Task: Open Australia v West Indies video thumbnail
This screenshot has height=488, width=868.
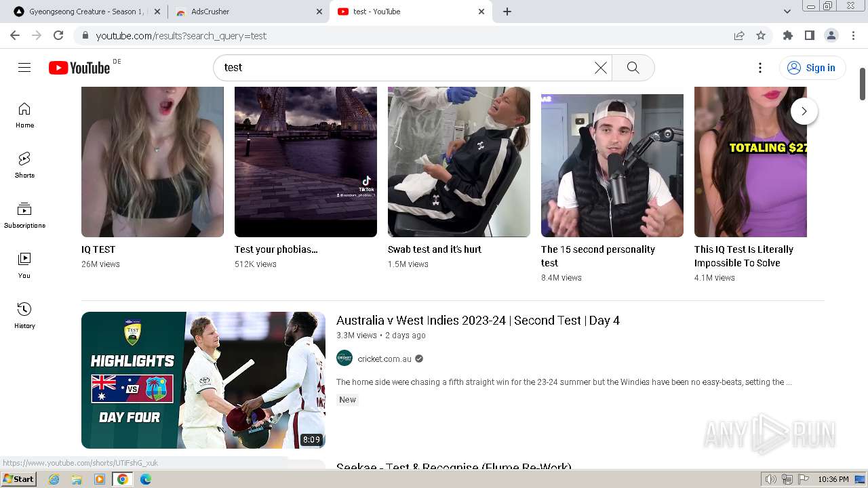Action: point(203,380)
